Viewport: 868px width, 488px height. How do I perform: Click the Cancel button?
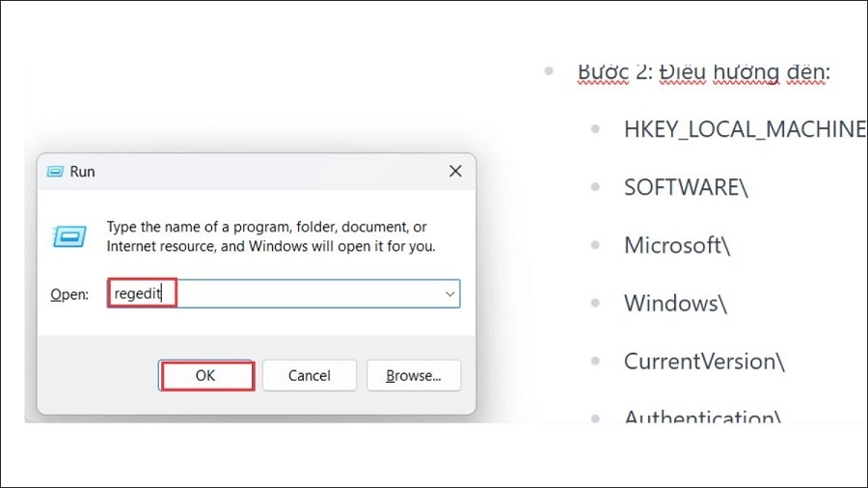(310, 376)
